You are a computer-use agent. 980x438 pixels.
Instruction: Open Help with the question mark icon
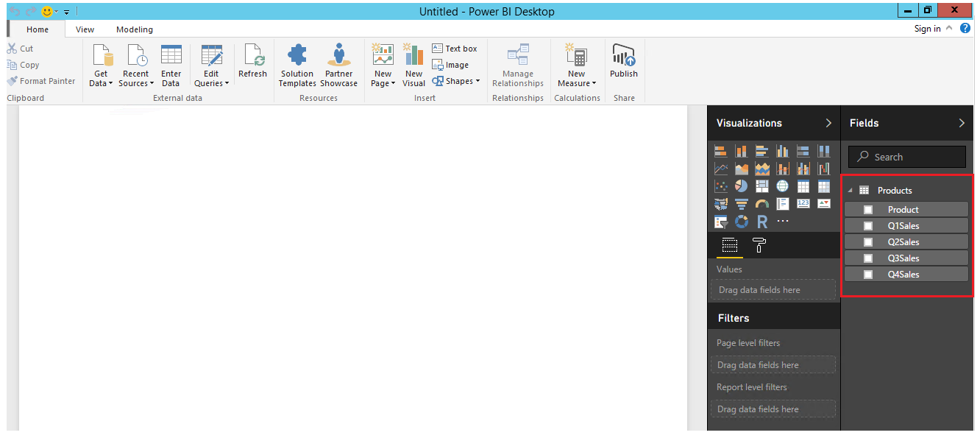pyautogui.click(x=965, y=28)
